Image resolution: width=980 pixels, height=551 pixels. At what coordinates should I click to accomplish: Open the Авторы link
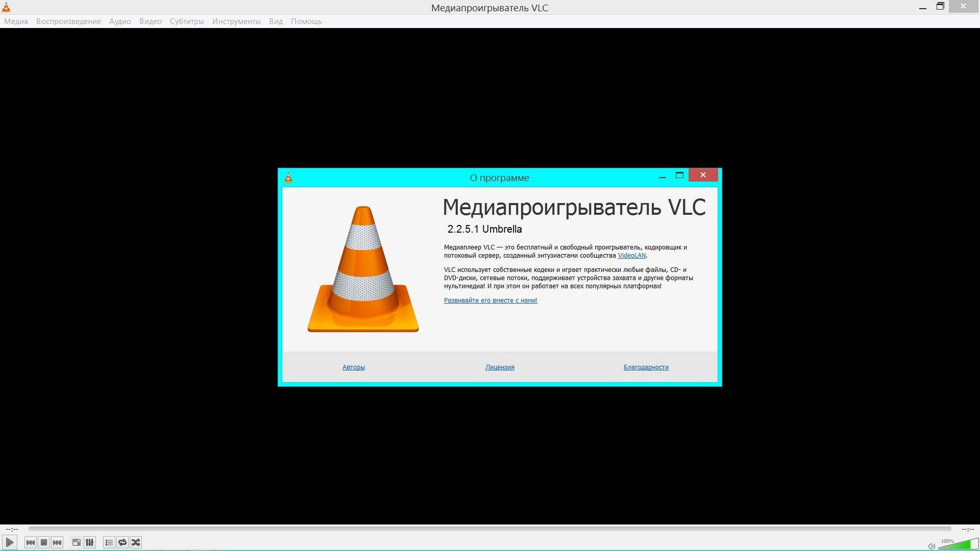[x=354, y=367]
